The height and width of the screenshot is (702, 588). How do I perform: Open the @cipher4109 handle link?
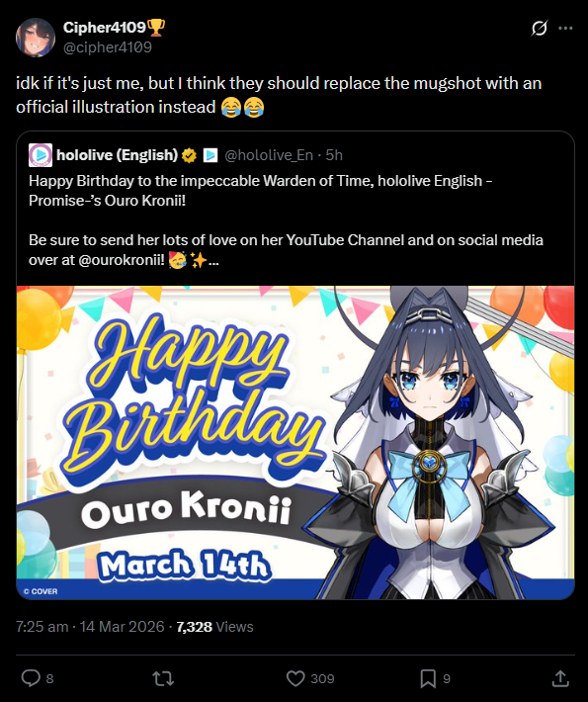(x=108, y=47)
